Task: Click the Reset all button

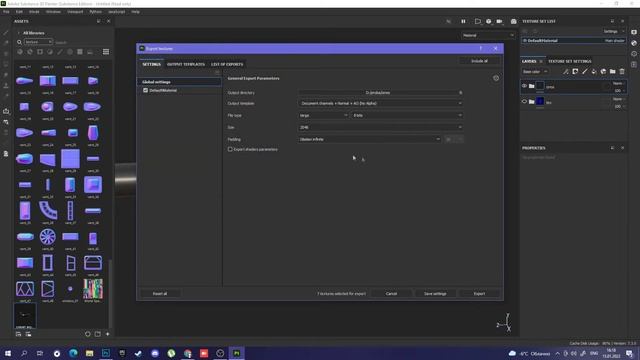Action: click(160, 293)
